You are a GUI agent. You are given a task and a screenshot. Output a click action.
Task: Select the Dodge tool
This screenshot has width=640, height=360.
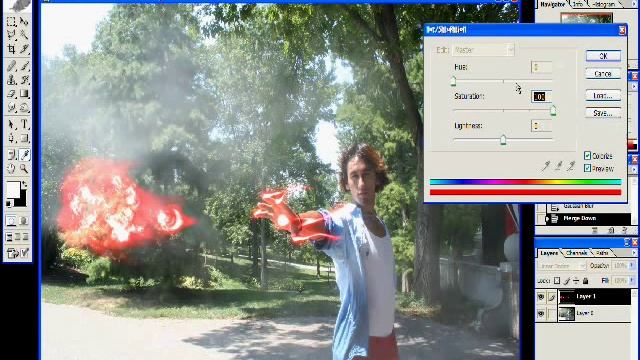[x=24, y=108]
